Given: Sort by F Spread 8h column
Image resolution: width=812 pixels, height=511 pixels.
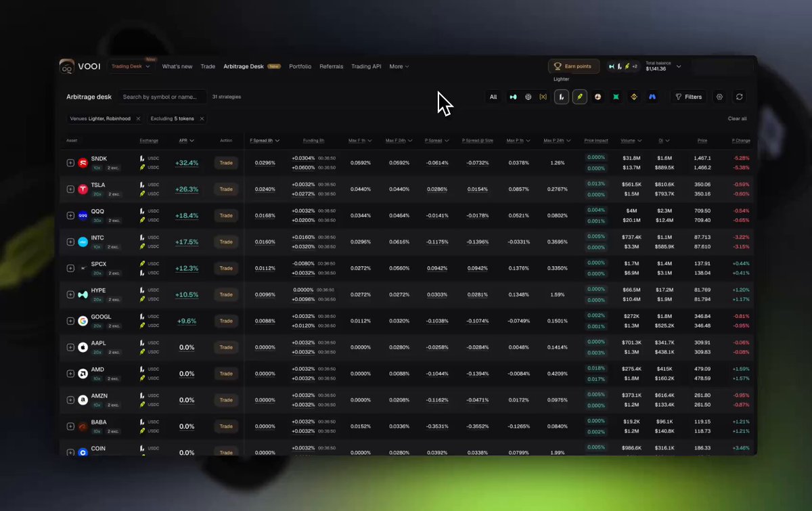Looking at the screenshot, I should (x=265, y=141).
